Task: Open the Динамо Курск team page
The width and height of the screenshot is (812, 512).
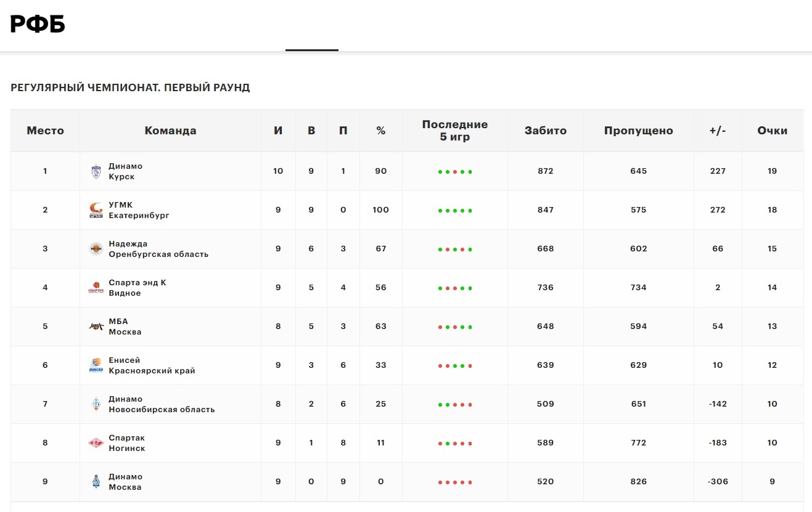Action: coord(125,171)
